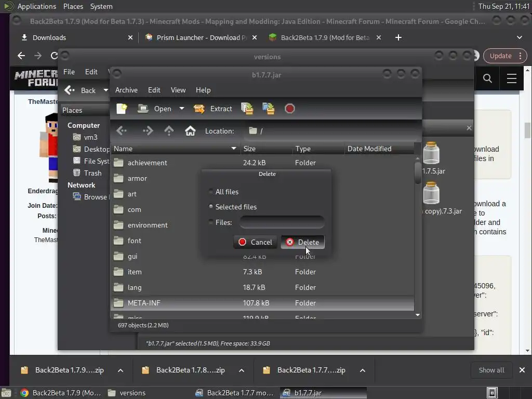Viewport: 532px width, 399px height.
Task: Click the Back button in versions window
Action: pos(81,90)
